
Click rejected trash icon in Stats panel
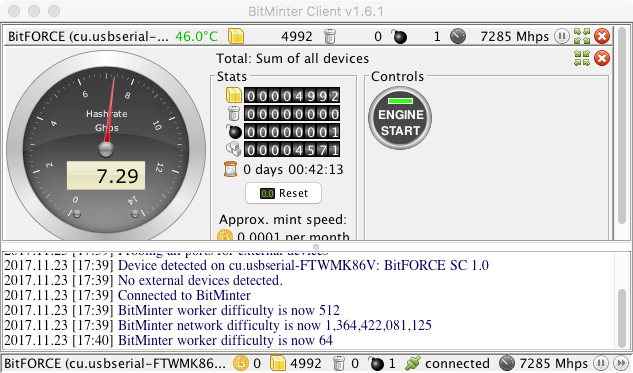tap(234, 113)
